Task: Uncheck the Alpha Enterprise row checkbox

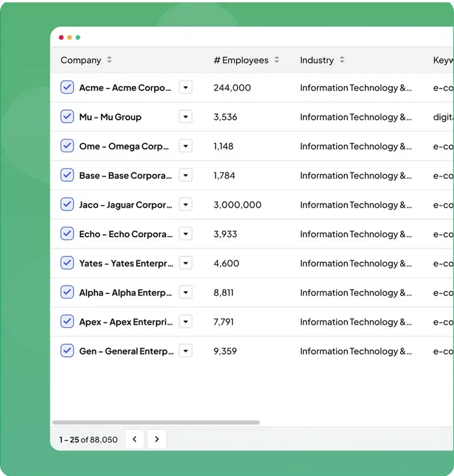Action: coord(67,292)
